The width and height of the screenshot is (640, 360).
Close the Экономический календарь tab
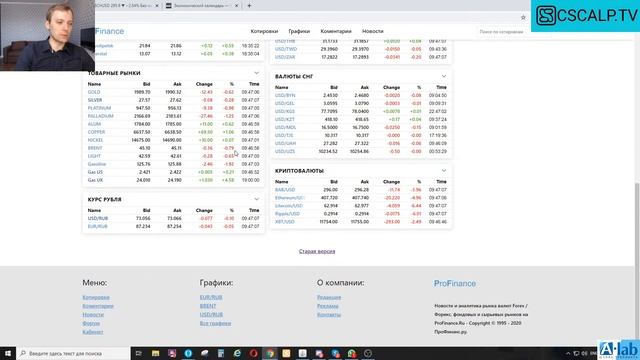[236, 6]
